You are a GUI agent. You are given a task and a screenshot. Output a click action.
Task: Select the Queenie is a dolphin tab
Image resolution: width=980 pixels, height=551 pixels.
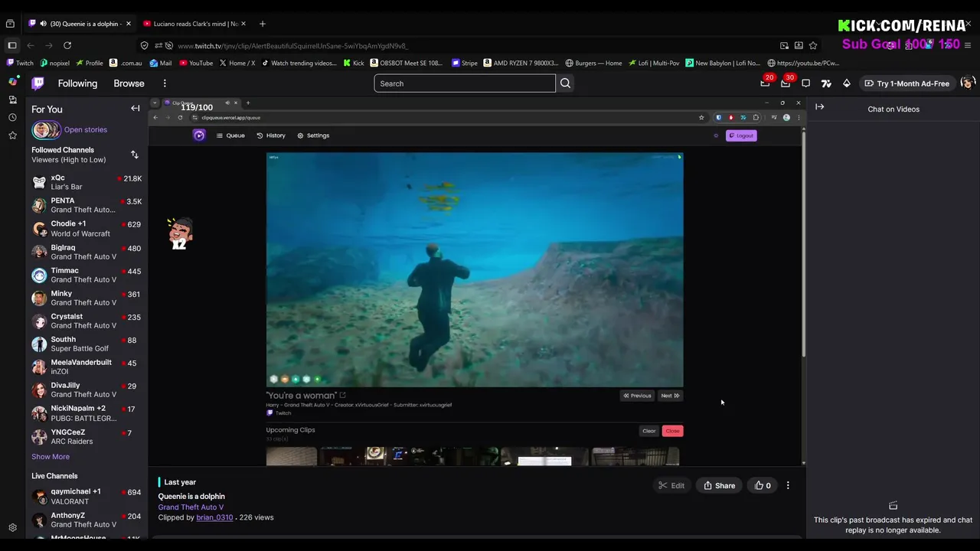point(80,24)
